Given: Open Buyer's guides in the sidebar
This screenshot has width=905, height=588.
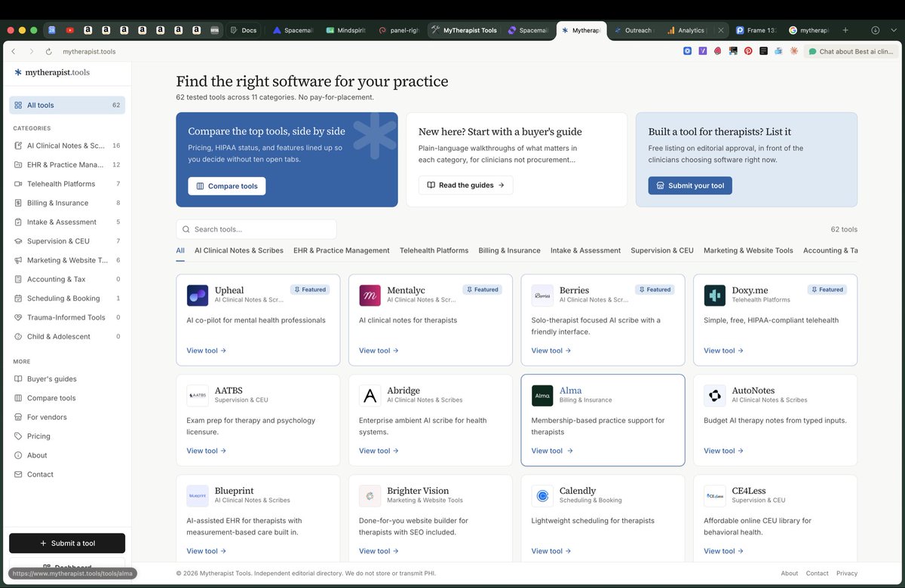Looking at the screenshot, I should (67, 379).
